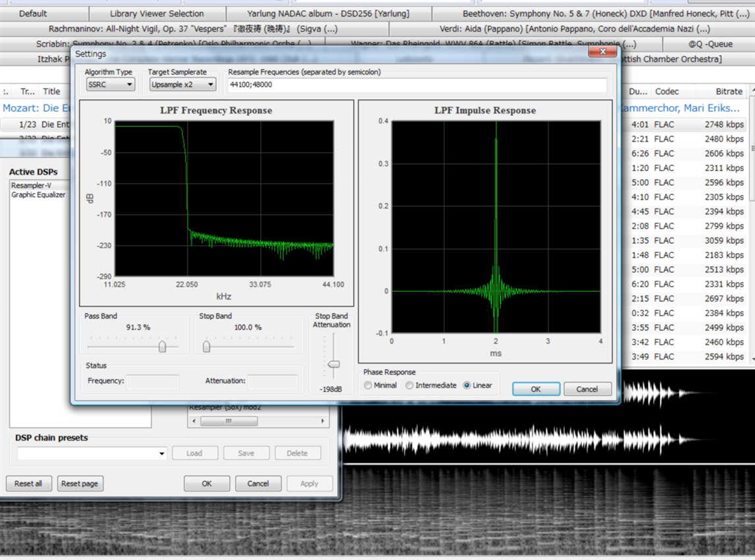
Task: Switch to the Default playlist tab
Action: (x=33, y=13)
